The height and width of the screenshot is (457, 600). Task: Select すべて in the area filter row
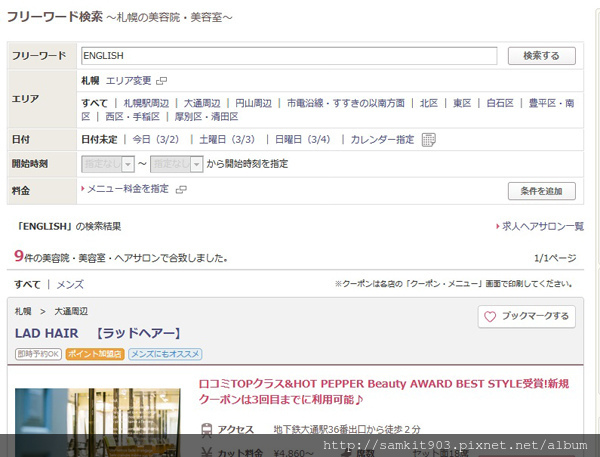(x=94, y=103)
